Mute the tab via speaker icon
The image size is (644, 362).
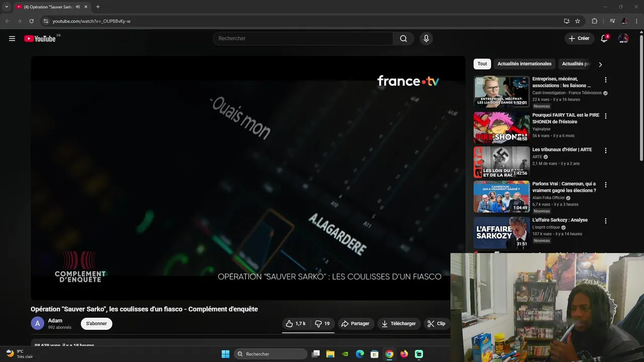coord(77,7)
